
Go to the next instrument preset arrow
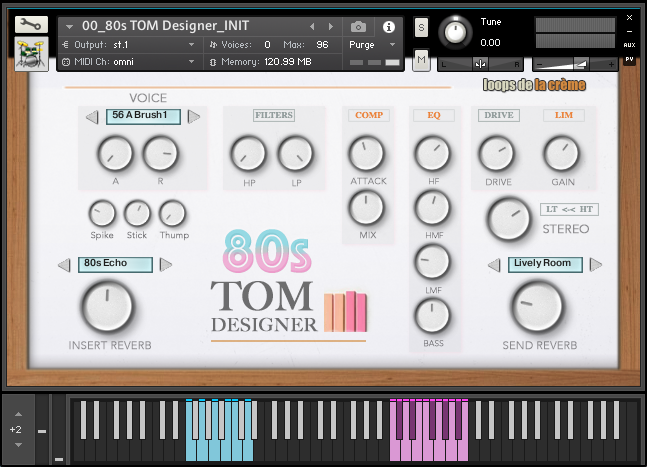[x=331, y=27]
